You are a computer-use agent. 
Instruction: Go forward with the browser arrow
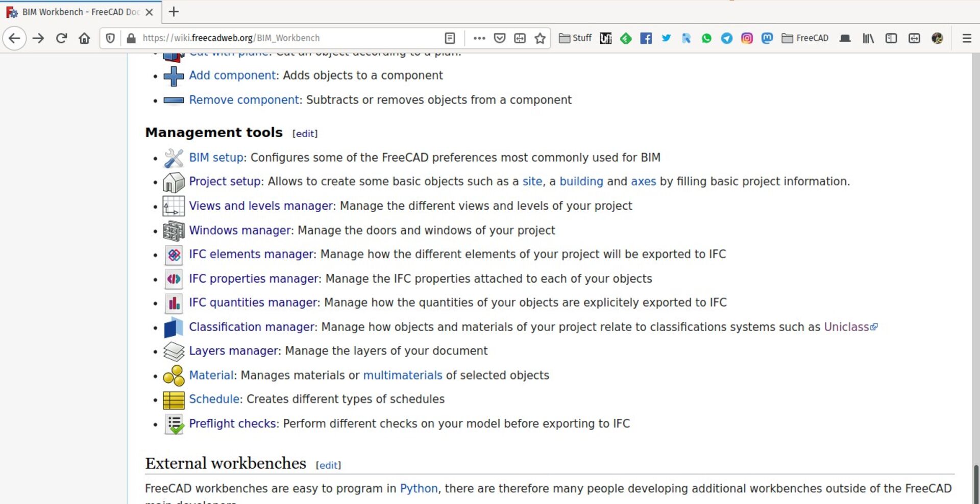[38, 38]
